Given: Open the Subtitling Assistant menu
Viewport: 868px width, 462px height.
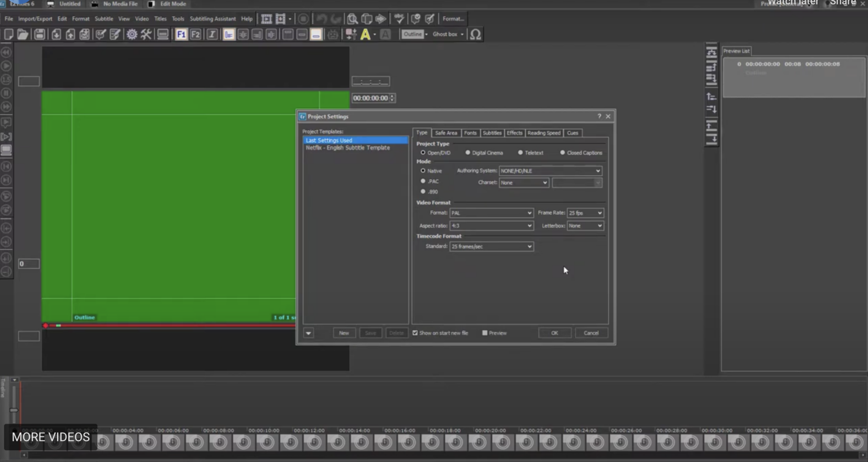Looking at the screenshot, I should tap(212, 19).
